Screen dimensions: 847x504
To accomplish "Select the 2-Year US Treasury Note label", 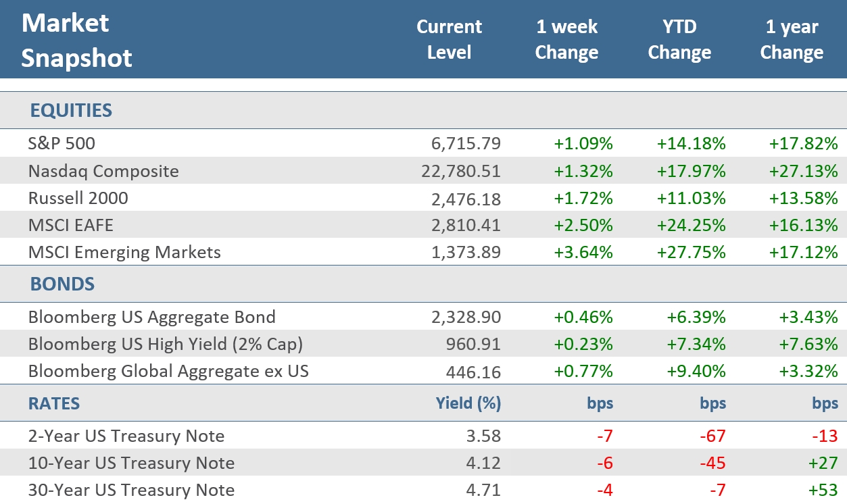I will pos(126,436).
